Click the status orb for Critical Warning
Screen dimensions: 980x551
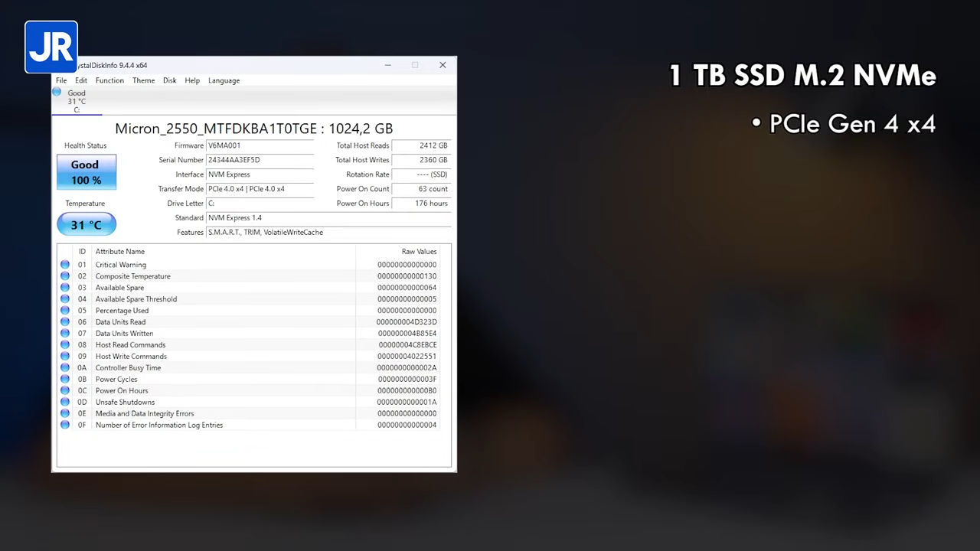click(65, 265)
